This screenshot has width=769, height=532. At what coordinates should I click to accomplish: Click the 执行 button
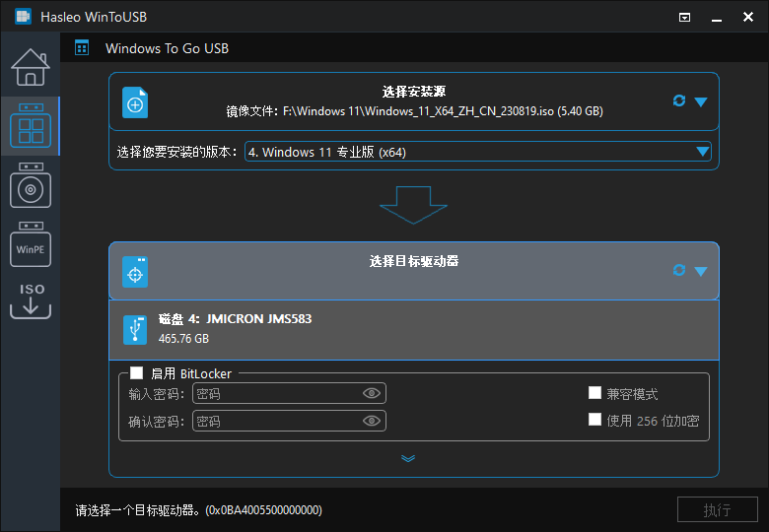pyautogui.click(x=718, y=509)
